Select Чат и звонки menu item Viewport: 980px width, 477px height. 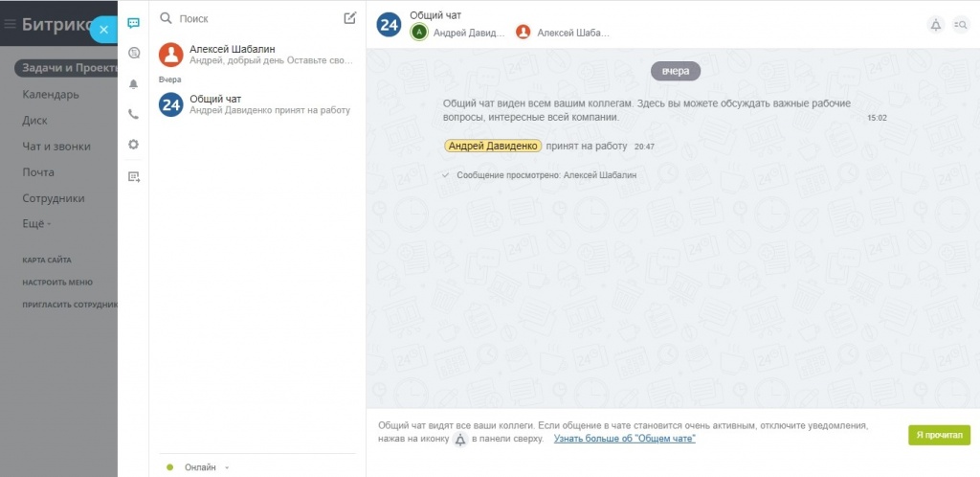tap(56, 147)
